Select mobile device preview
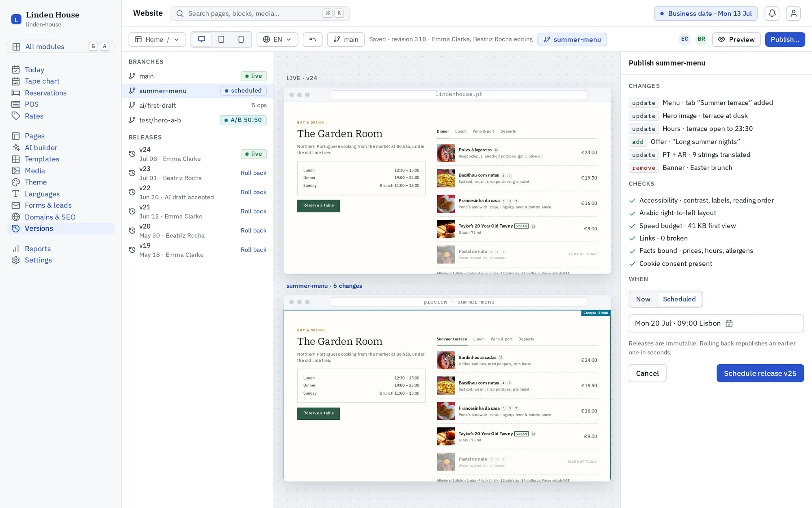Screen dimensions: 812x508 point(241,39)
